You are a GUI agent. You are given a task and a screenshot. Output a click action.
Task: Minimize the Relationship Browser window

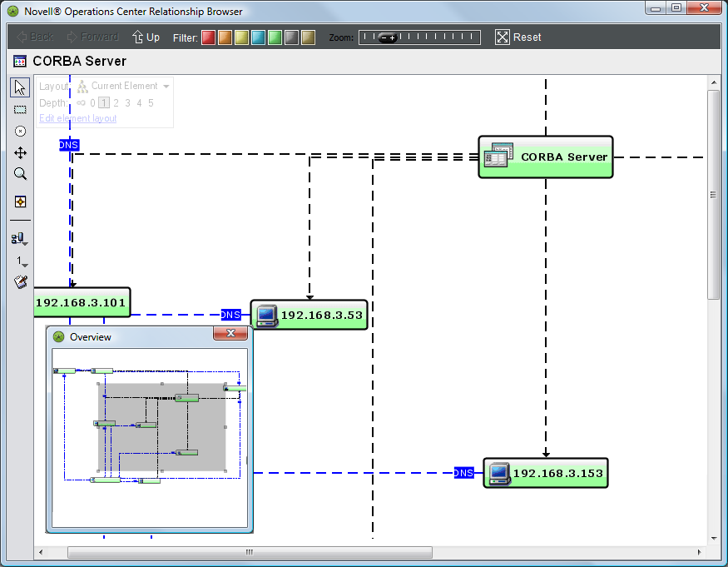(656, 7)
